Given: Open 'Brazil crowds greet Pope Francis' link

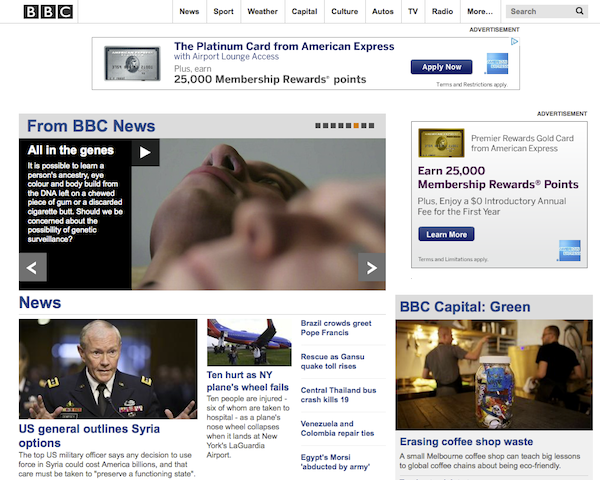Looking at the screenshot, I should [336, 328].
